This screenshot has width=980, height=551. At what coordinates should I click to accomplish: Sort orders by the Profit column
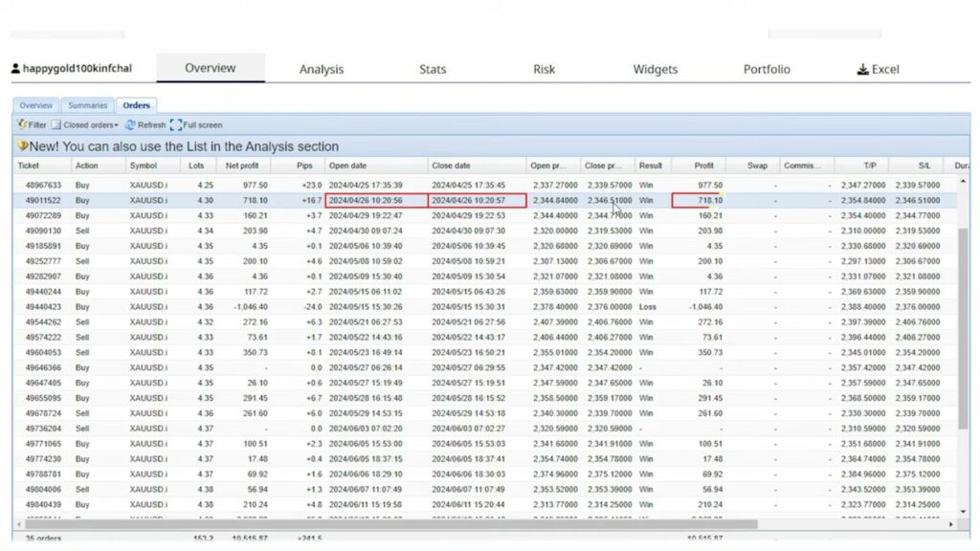pyautogui.click(x=704, y=165)
